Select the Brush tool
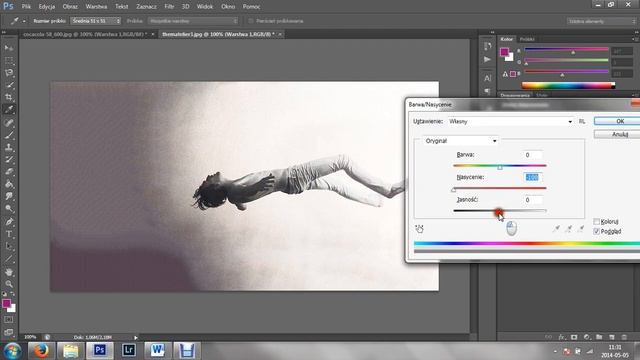 [x=9, y=135]
